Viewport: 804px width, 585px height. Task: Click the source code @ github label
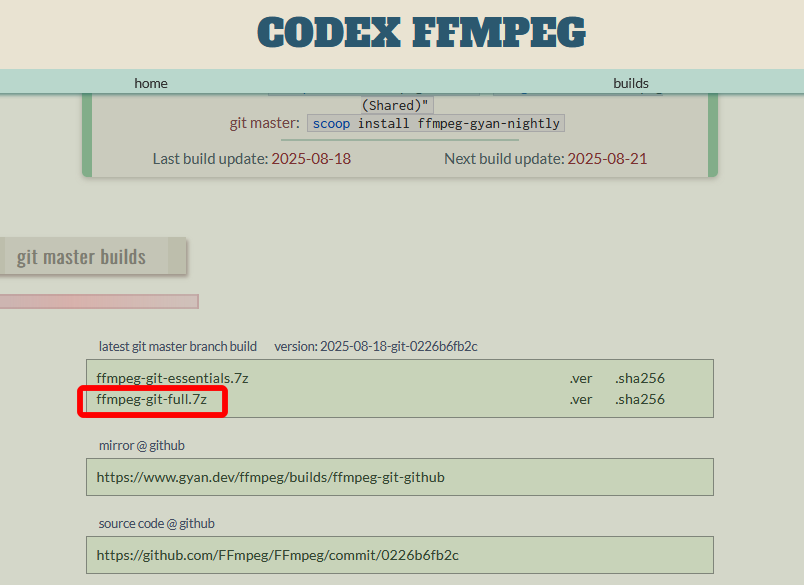(x=156, y=523)
